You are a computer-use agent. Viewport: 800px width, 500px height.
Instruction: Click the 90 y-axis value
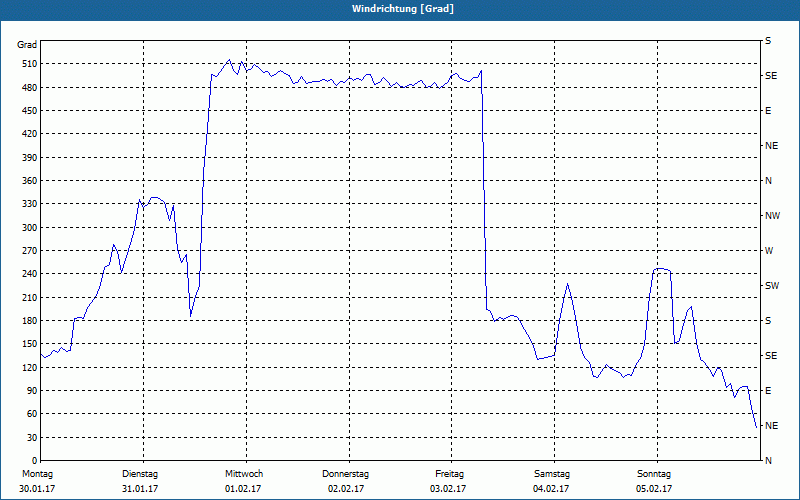32,390
